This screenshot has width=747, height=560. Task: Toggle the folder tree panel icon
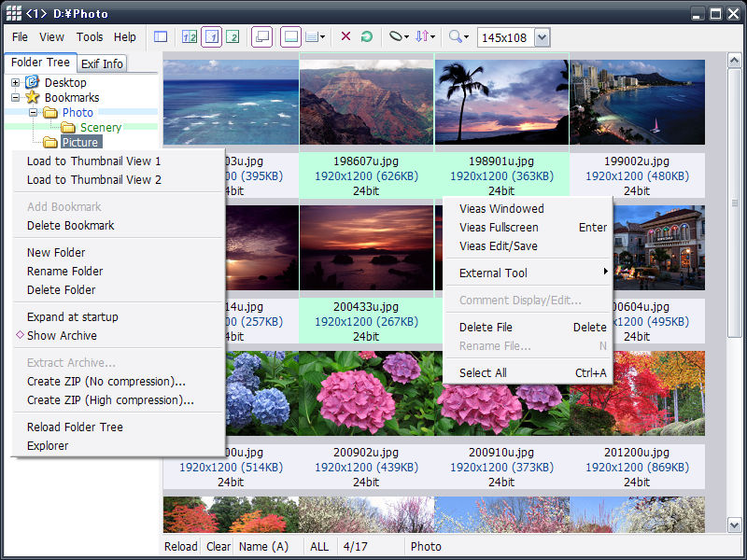[x=161, y=36]
